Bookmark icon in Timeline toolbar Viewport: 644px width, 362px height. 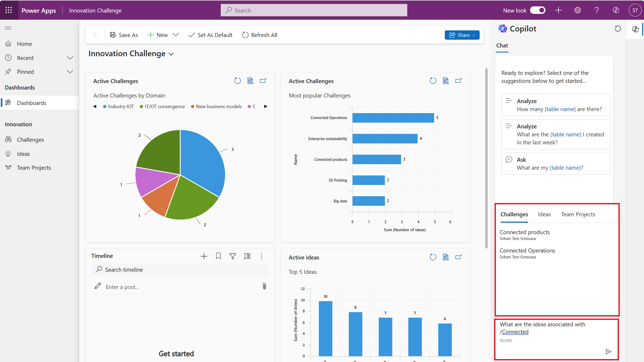(218, 256)
